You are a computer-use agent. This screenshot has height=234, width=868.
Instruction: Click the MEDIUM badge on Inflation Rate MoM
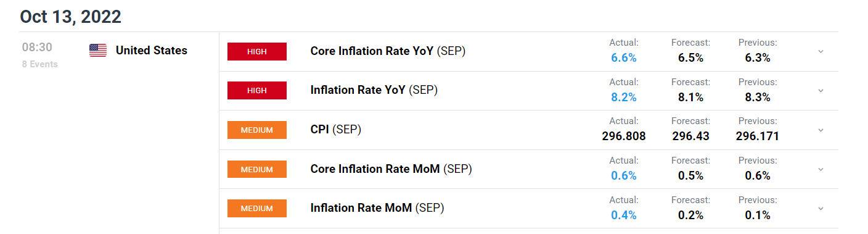coord(257,208)
